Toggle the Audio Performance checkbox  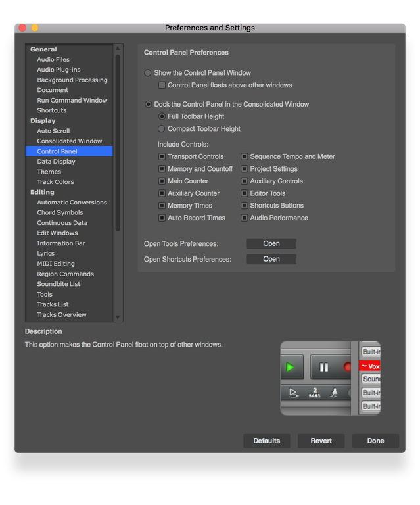point(244,218)
